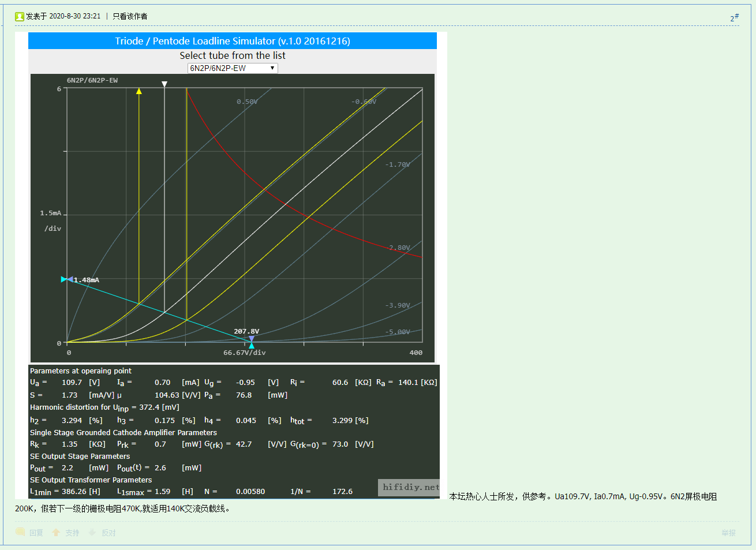Screen dimensions: 756x550
Task: Click the L1min = 386.26 [H] value
Action: [x=65, y=492]
